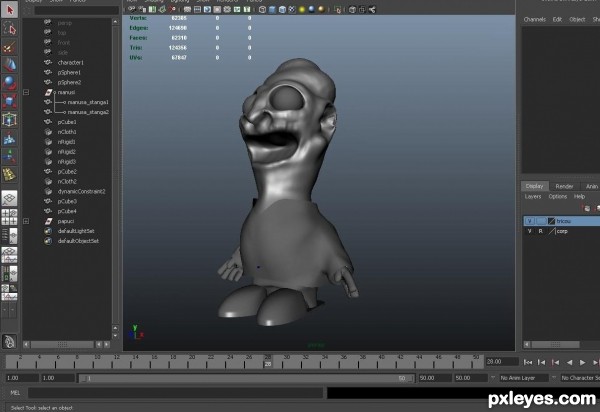This screenshot has width=600, height=412.
Task: Open the Layers menu in layer editor
Action: (533, 197)
